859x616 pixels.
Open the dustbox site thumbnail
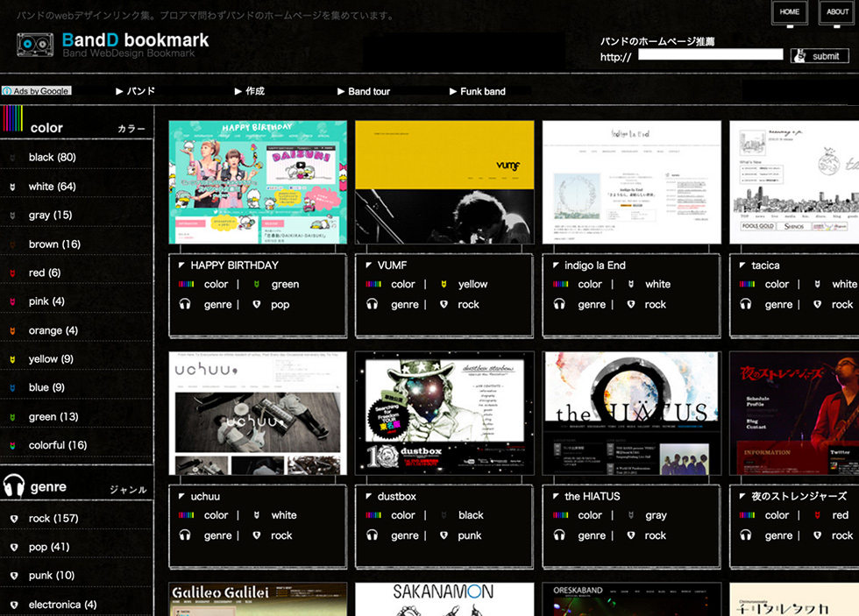coord(444,414)
